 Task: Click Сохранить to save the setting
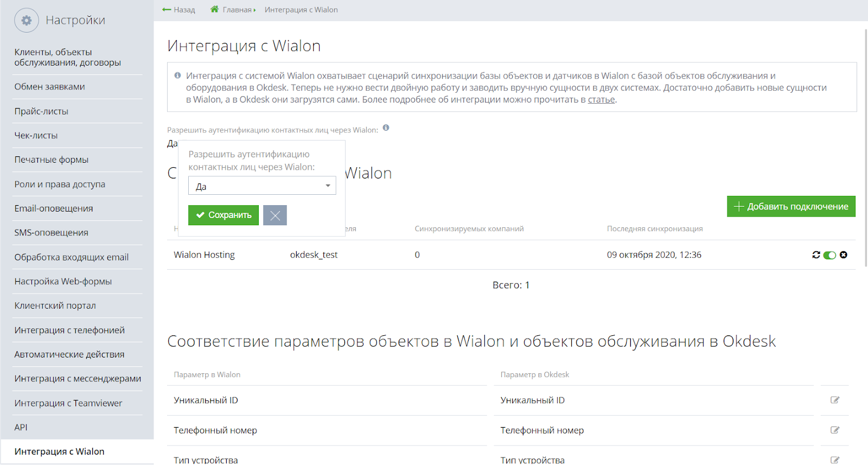point(224,215)
